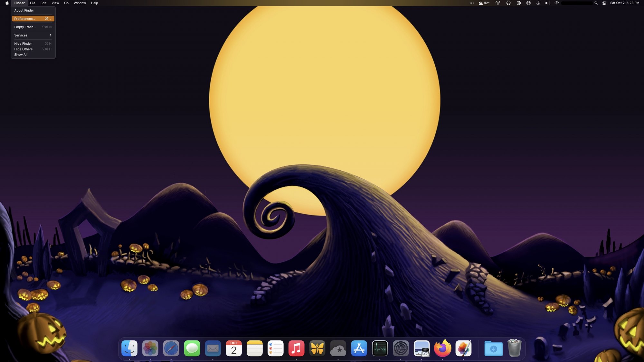Select Preferences... menu item
The width and height of the screenshot is (644, 362).
(33, 19)
